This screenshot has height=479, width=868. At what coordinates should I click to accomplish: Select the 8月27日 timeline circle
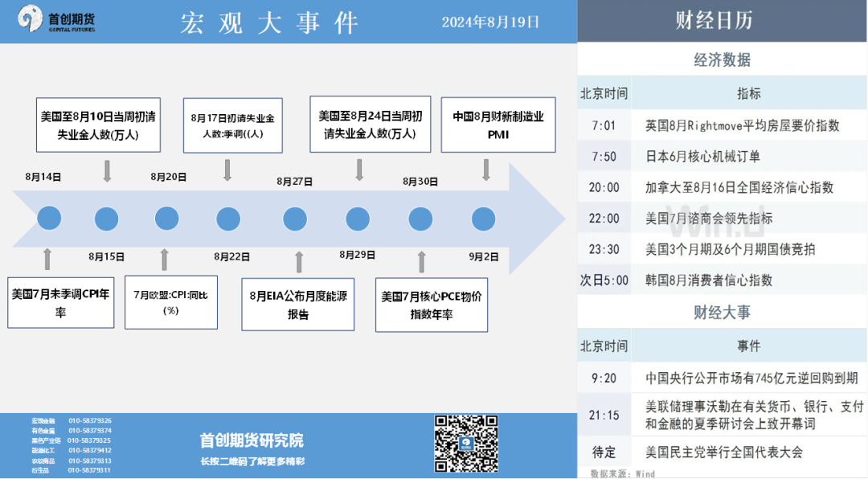pyautogui.click(x=295, y=219)
